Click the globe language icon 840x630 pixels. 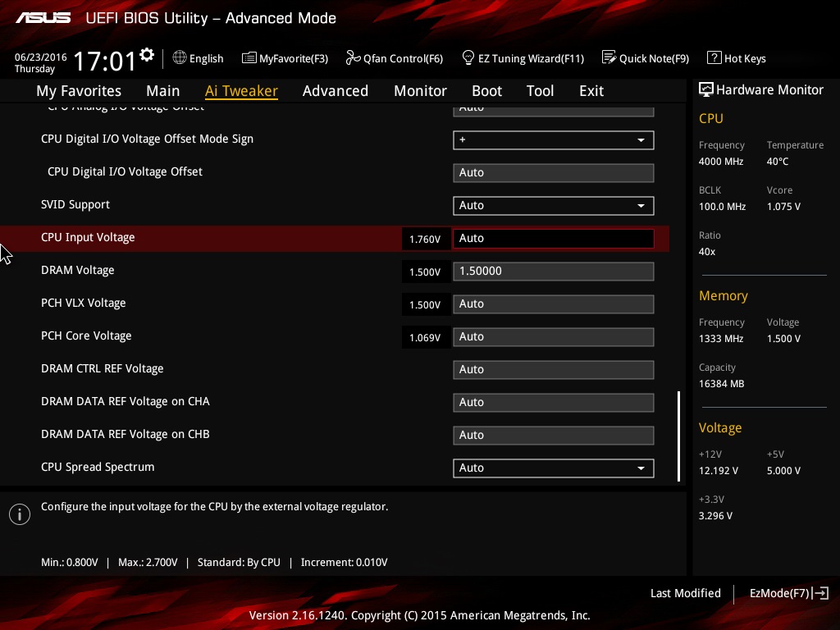coord(180,57)
